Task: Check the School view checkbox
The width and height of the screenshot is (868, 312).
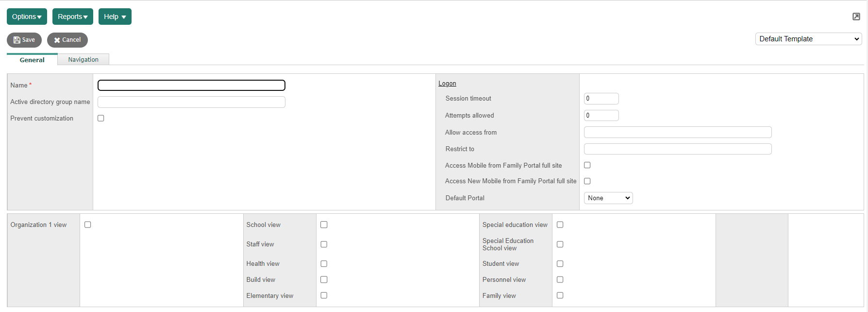Action: tap(324, 225)
